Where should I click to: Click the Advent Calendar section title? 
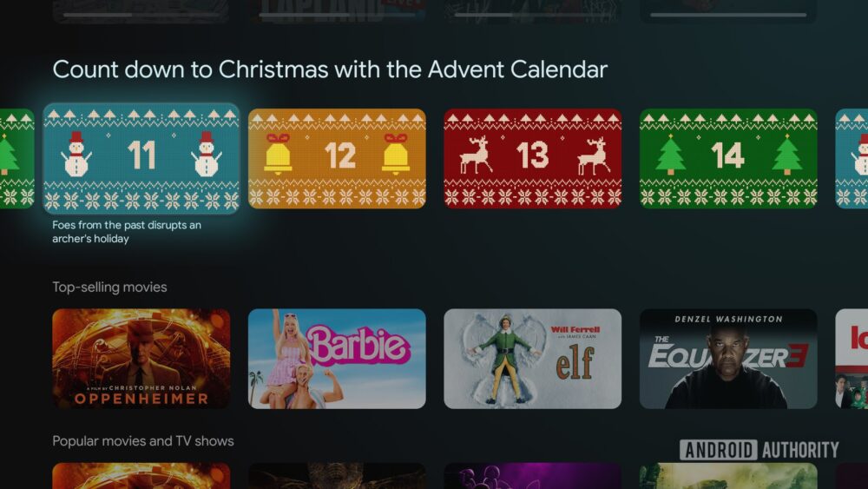(x=330, y=69)
